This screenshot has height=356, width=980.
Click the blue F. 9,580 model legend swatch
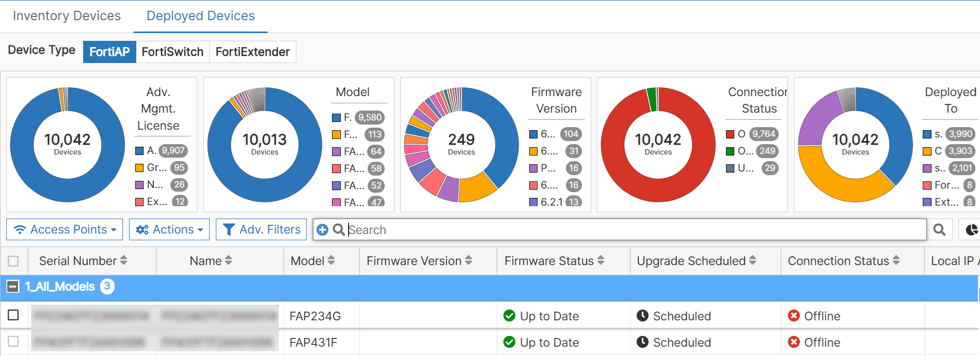coord(336,118)
